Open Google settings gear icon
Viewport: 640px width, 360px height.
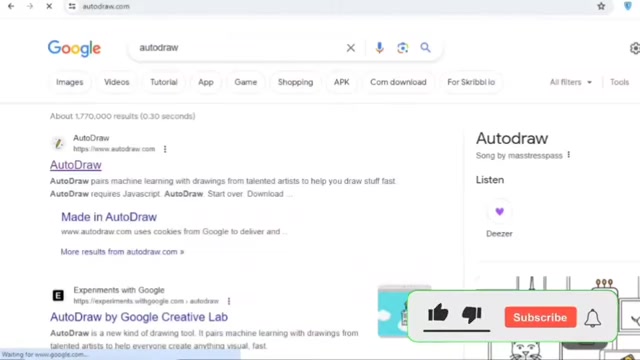[x=635, y=48]
